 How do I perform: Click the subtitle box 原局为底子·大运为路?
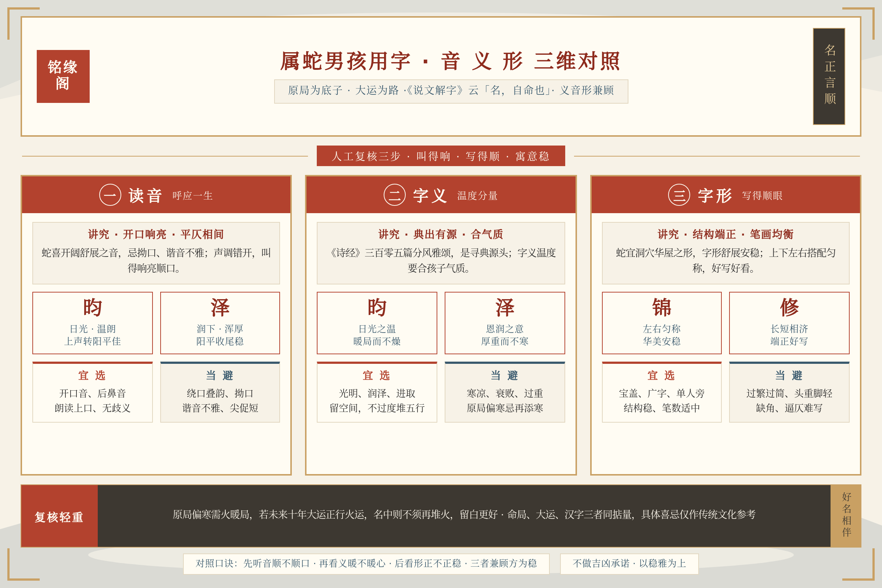pyautogui.click(x=451, y=91)
